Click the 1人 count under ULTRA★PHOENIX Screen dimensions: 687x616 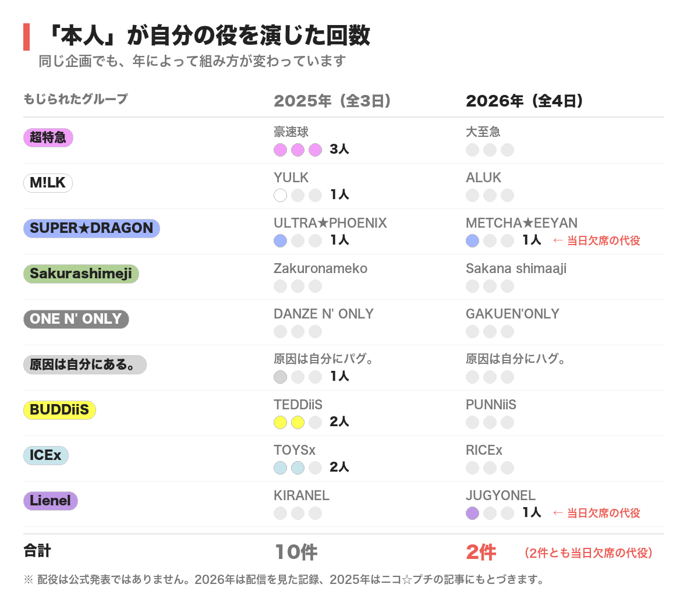pyautogui.click(x=339, y=240)
